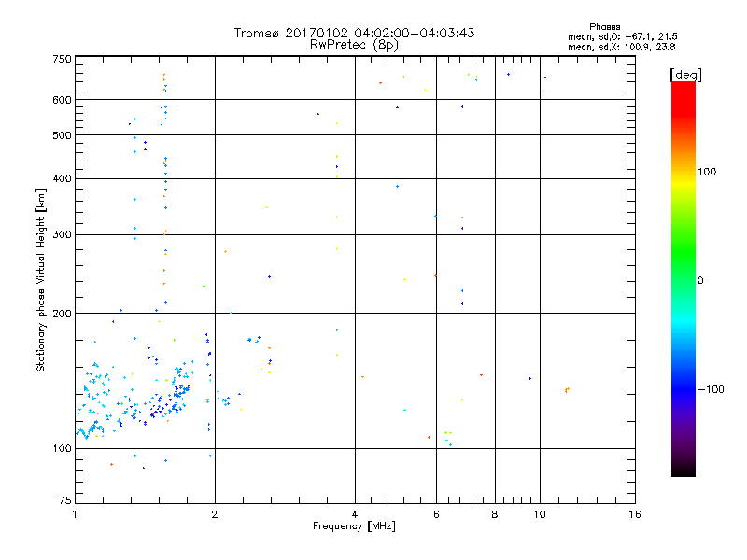Screen dimensions: 747x560
Task: Click the colorbar tick label "-100"
Action: 711,389
